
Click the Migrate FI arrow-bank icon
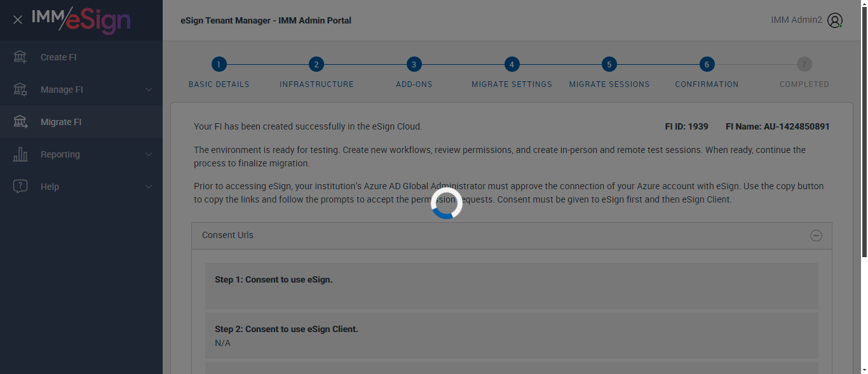point(20,122)
